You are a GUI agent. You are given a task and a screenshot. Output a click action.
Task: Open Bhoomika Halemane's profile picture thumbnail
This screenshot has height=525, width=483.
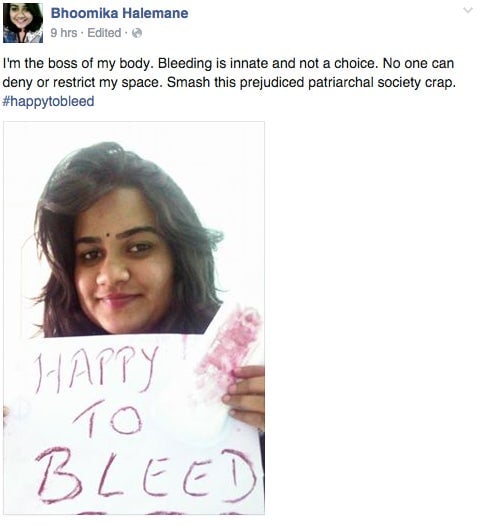[23, 23]
